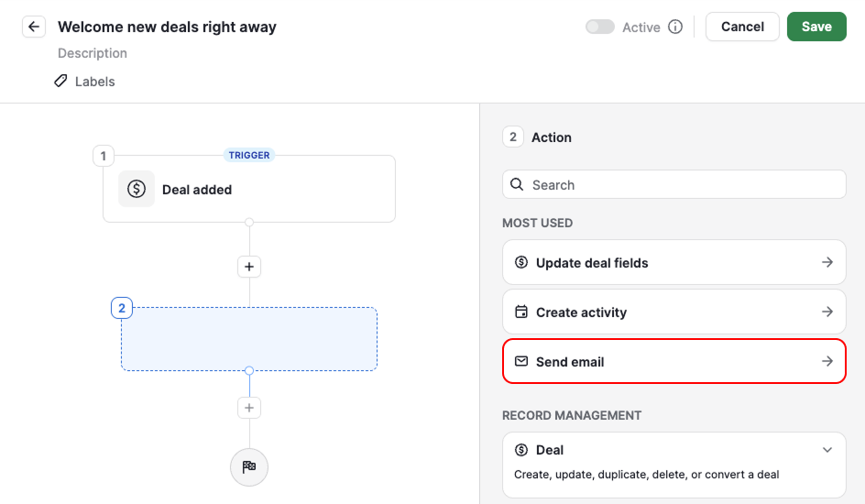Select the Send email action
Image resolution: width=865 pixels, height=504 pixels.
click(674, 361)
